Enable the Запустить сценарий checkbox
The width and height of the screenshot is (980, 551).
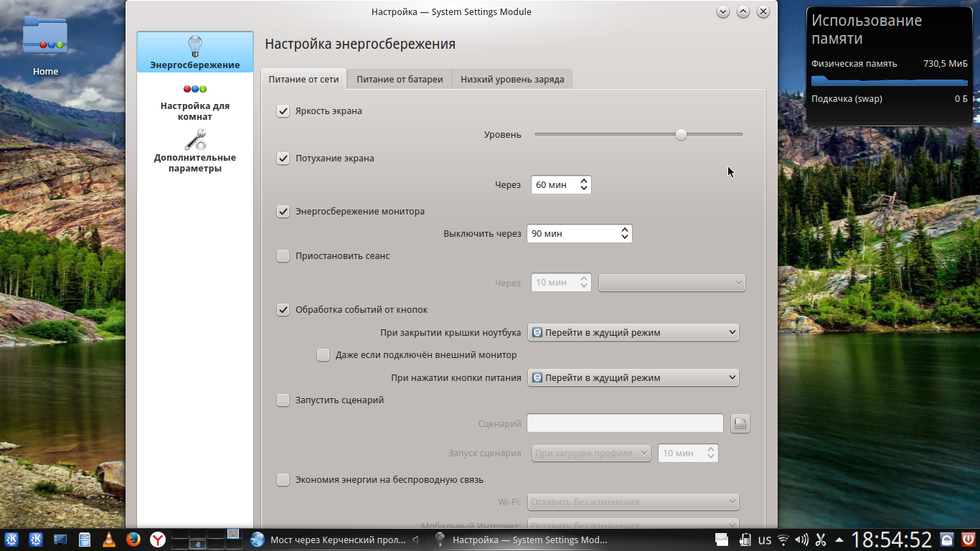click(283, 400)
